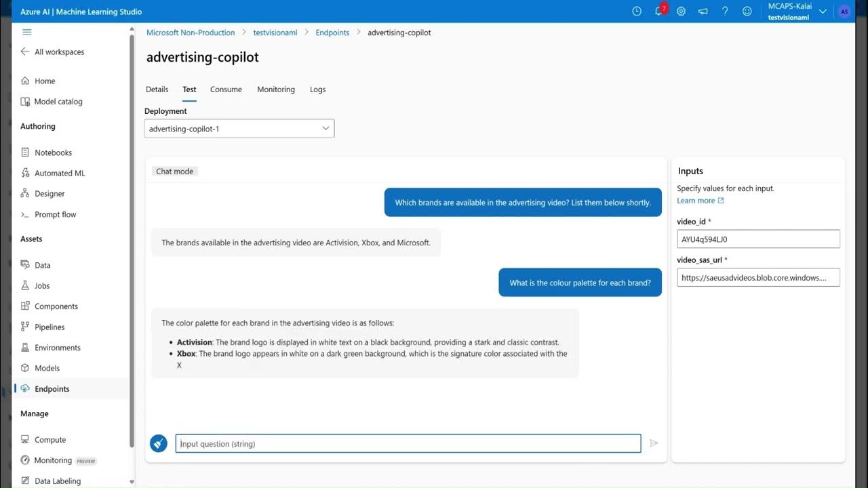The height and width of the screenshot is (488, 868).
Task: Click the send arrow icon
Action: pos(654,443)
